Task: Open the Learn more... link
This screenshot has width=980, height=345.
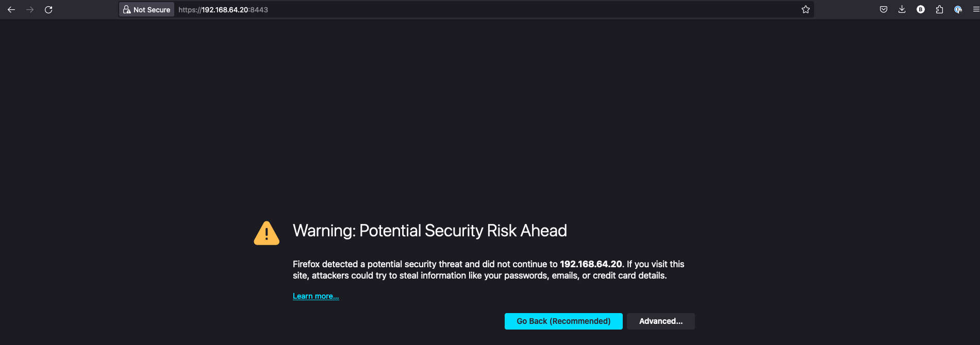Action: tap(315, 296)
